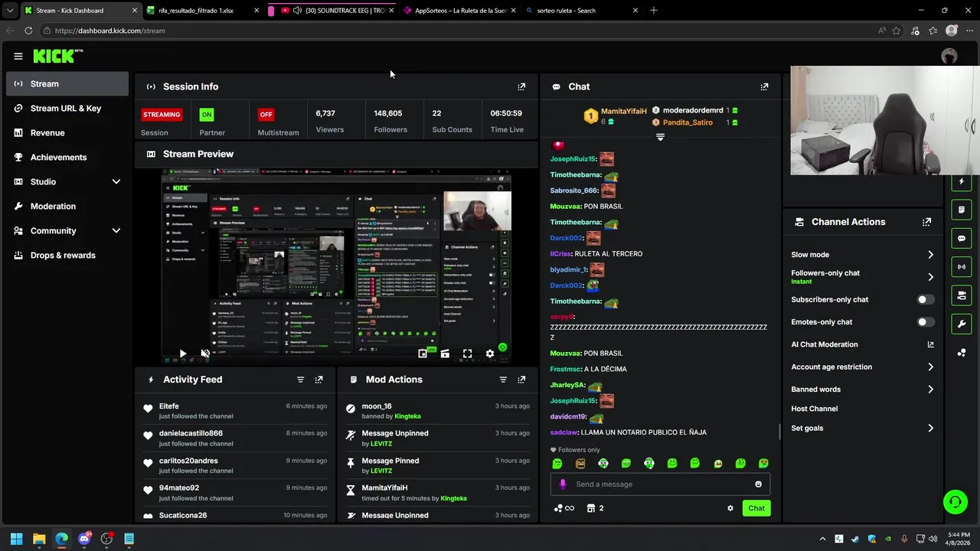Open the wrench tools widget in right sidebar
This screenshot has width=980, height=551.
click(x=962, y=324)
